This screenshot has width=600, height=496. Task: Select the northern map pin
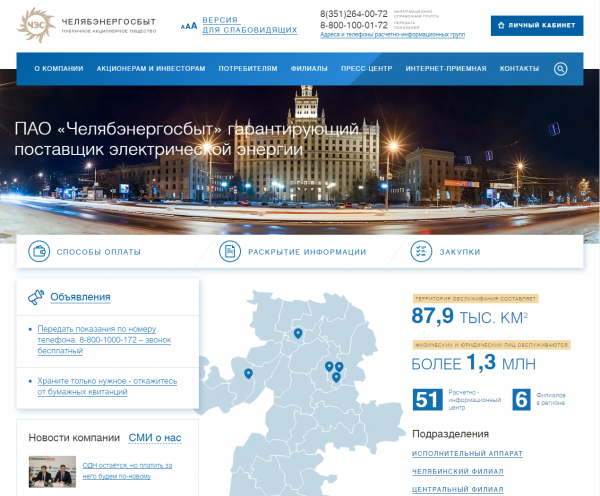pyautogui.click(x=298, y=333)
